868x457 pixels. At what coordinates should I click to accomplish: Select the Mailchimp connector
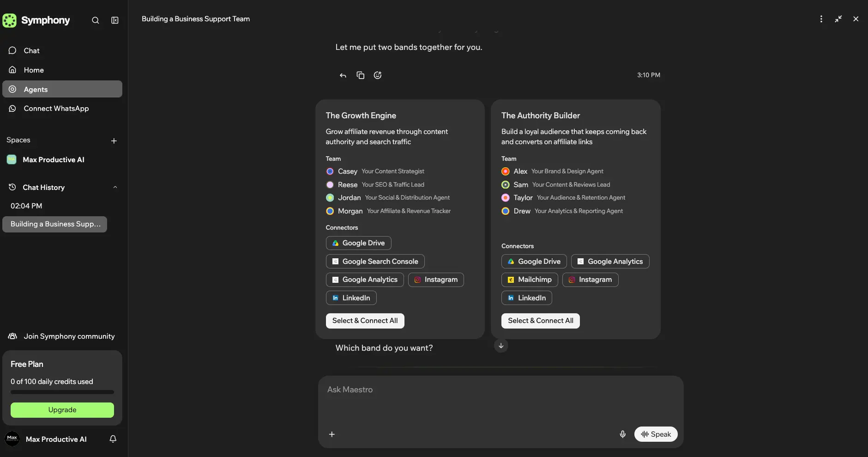[x=530, y=280]
